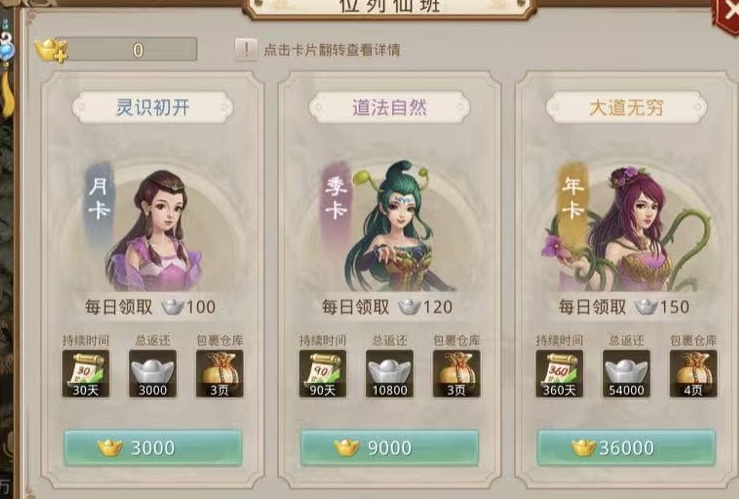Tap the 54000 silver total return icon
Screen dimensions: 739x499
tap(626, 374)
